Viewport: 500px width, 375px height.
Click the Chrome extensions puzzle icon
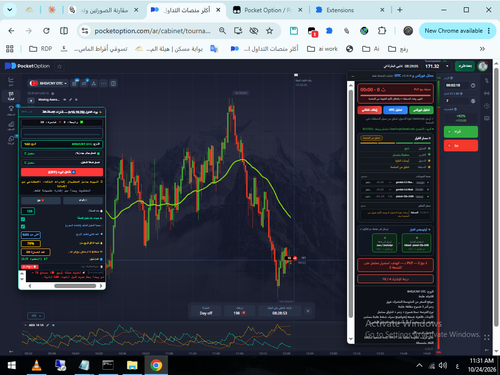click(382, 31)
